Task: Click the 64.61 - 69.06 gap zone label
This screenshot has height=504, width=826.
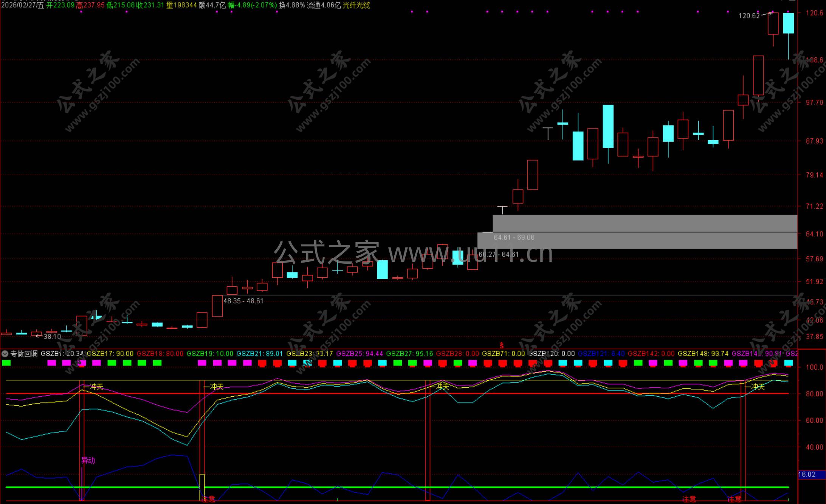Action: pos(514,237)
